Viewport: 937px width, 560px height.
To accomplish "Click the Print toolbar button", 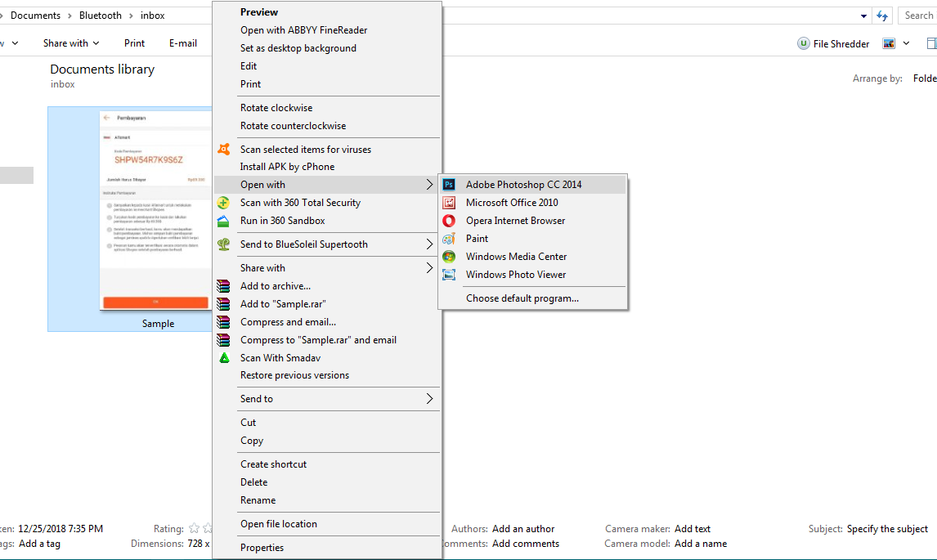I will pyautogui.click(x=134, y=43).
